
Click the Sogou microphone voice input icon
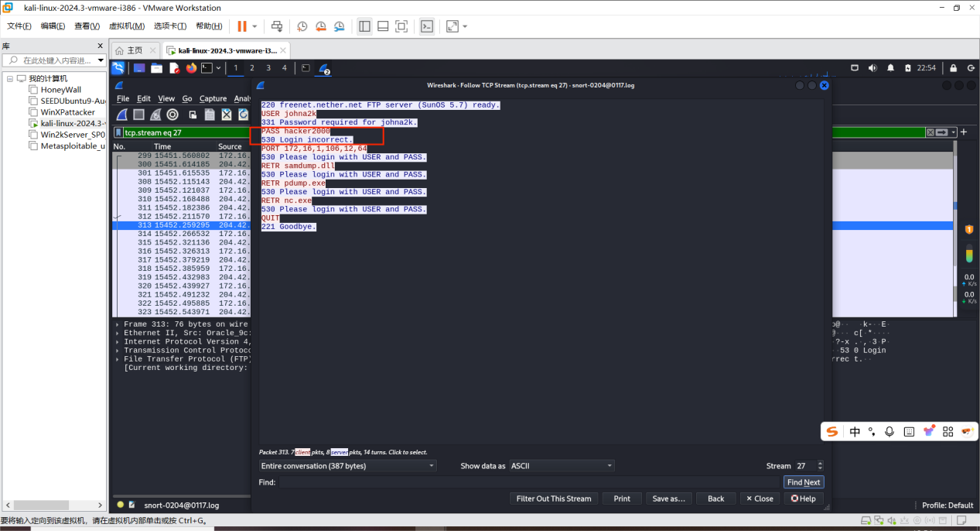click(x=890, y=431)
